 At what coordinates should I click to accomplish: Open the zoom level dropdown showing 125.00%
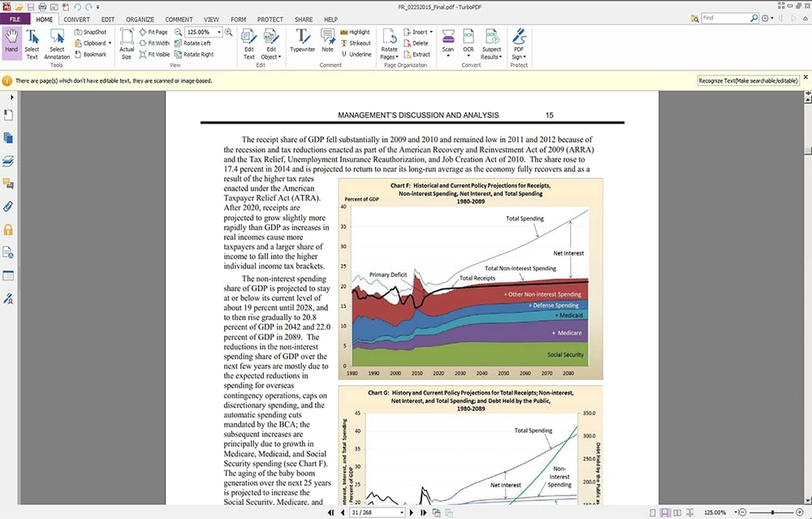click(219, 32)
